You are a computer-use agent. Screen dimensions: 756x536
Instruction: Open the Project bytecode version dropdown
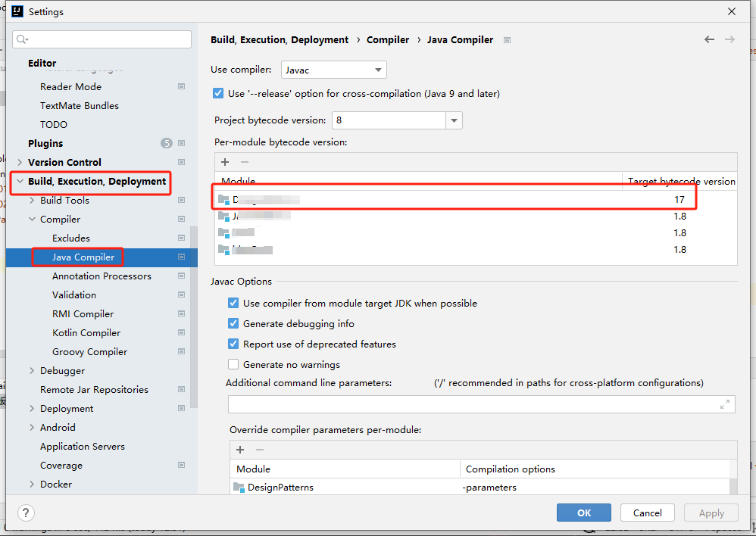point(454,120)
